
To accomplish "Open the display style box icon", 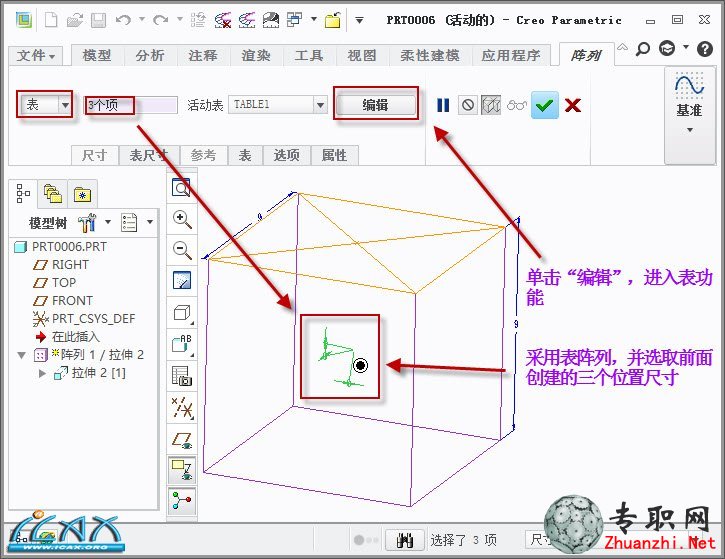I will [x=182, y=313].
